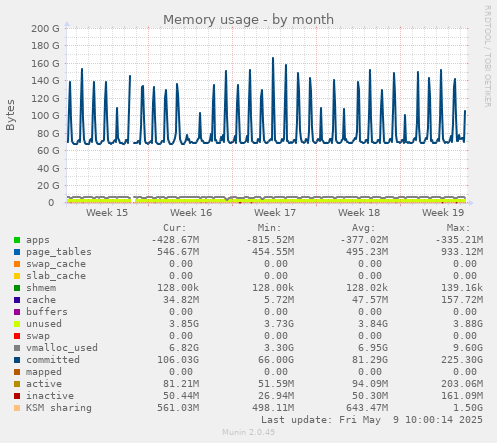
Task: Click committed current value 106.03G
Action: (x=178, y=360)
